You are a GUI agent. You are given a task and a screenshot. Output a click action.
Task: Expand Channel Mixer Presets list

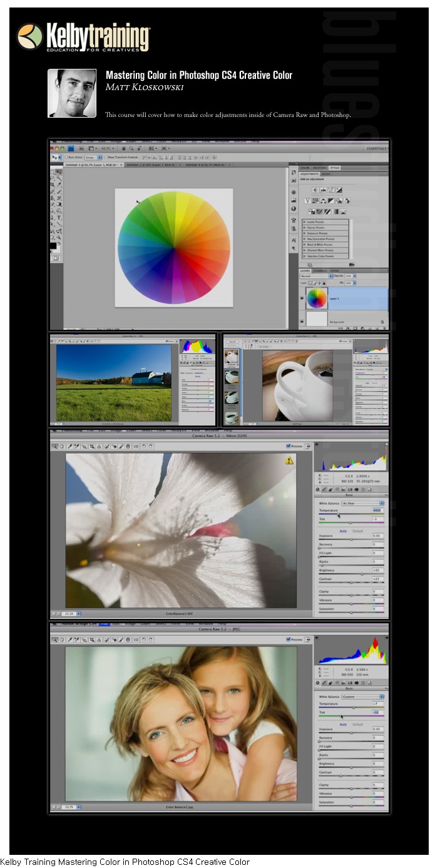tap(304, 250)
